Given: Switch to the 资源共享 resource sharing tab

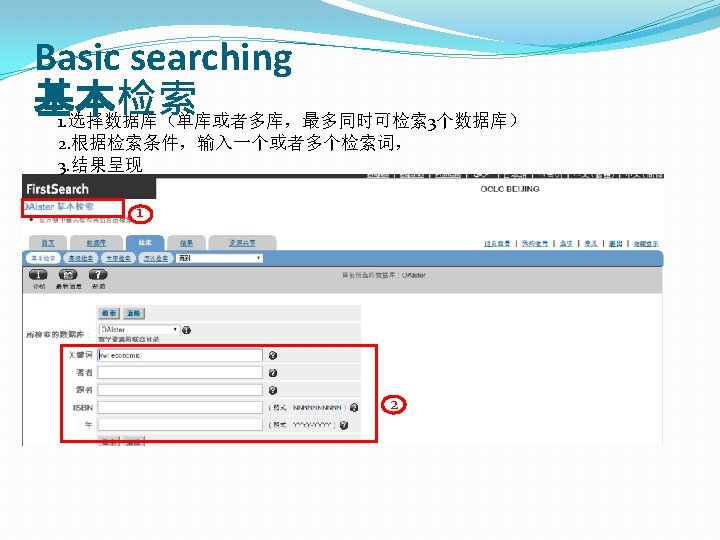Looking at the screenshot, I should [242, 243].
